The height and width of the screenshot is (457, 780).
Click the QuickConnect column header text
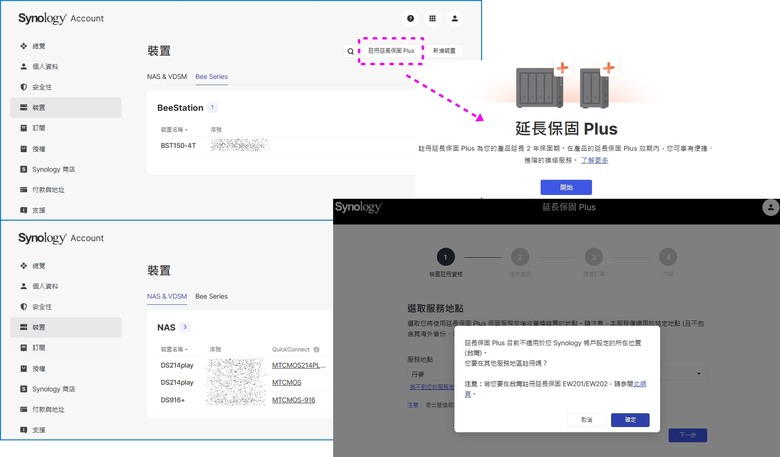[291, 350]
